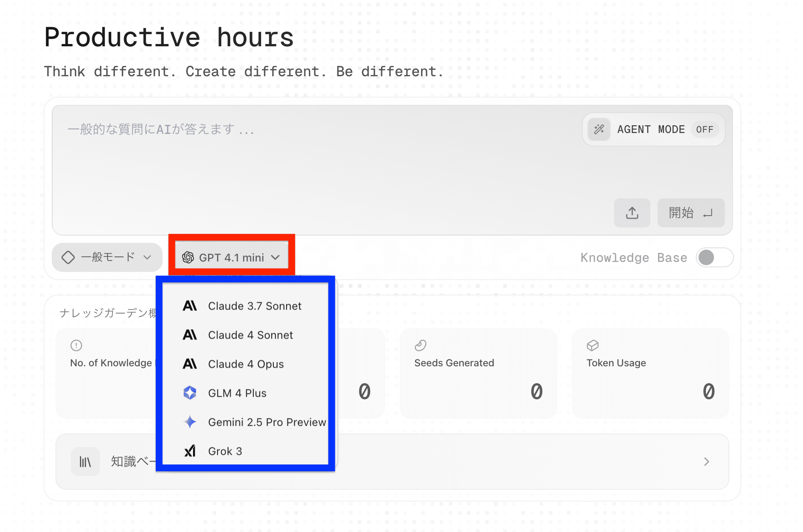Toggle Agent Mode OFF switch
Screen dimensions: 803x532
(x=704, y=129)
